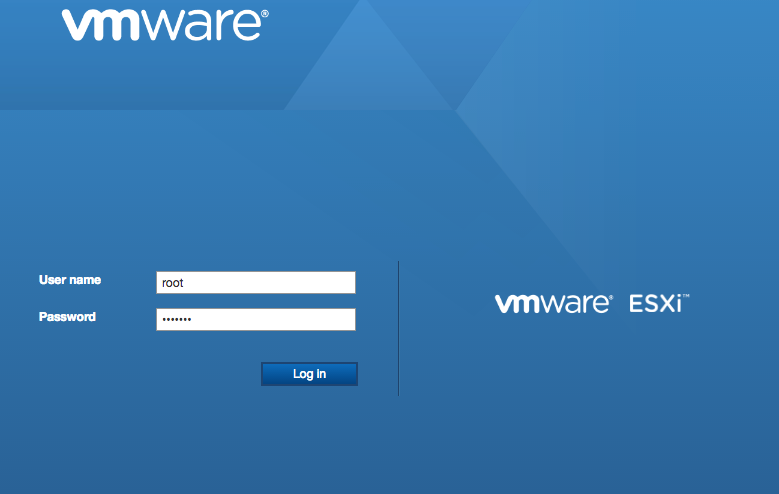Image resolution: width=779 pixels, height=494 pixels.
Task: Click the VMware ESXi logo
Action: point(592,303)
